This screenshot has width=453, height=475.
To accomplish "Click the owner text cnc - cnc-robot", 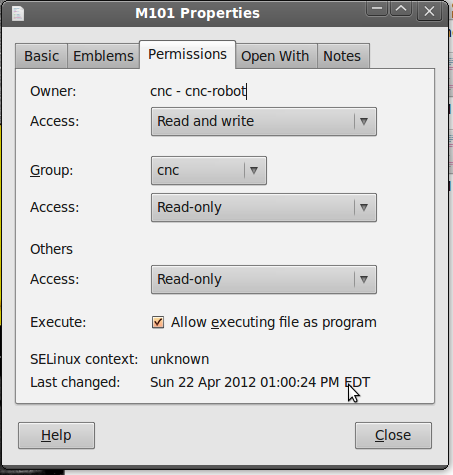I will (x=198, y=91).
